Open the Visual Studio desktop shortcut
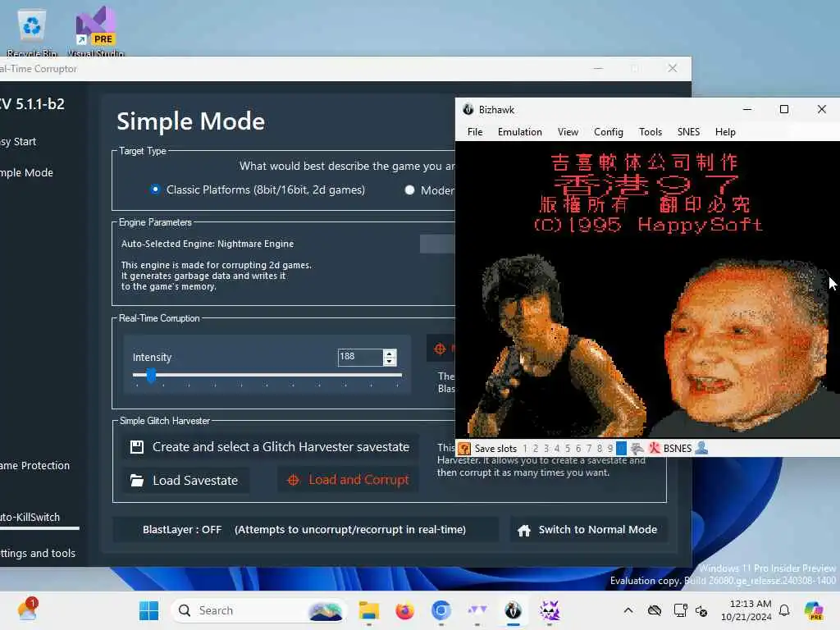840x630 pixels. 95,31
